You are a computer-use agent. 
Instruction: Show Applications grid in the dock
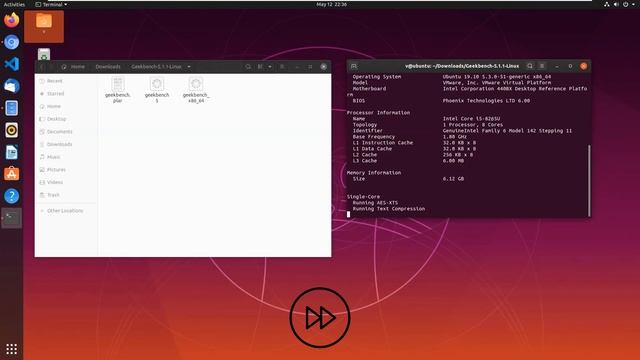click(11, 349)
